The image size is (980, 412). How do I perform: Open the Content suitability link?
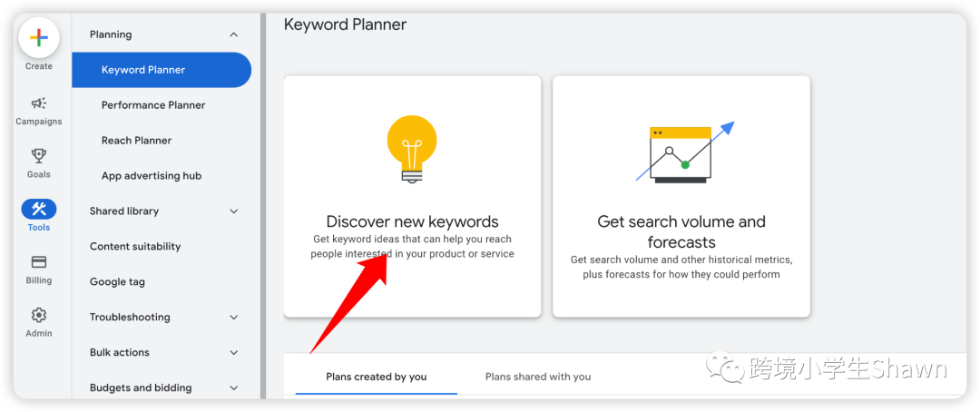coord(135,246)
